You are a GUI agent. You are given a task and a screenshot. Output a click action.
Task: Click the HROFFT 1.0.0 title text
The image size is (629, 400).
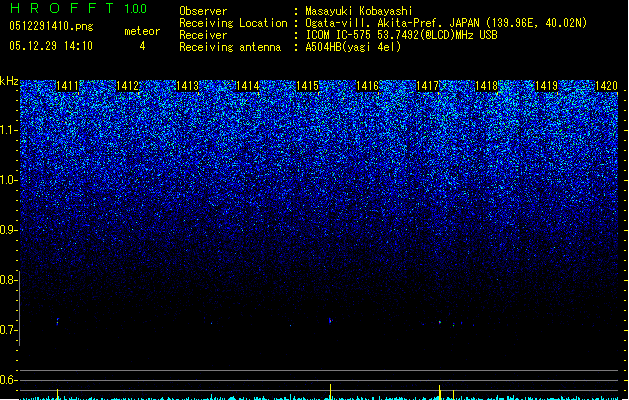point(78,8)
